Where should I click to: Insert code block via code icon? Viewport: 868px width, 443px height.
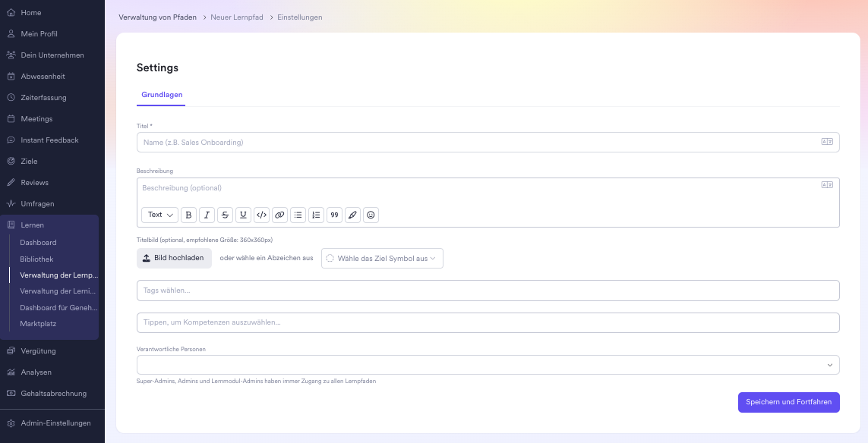(261, 215)
